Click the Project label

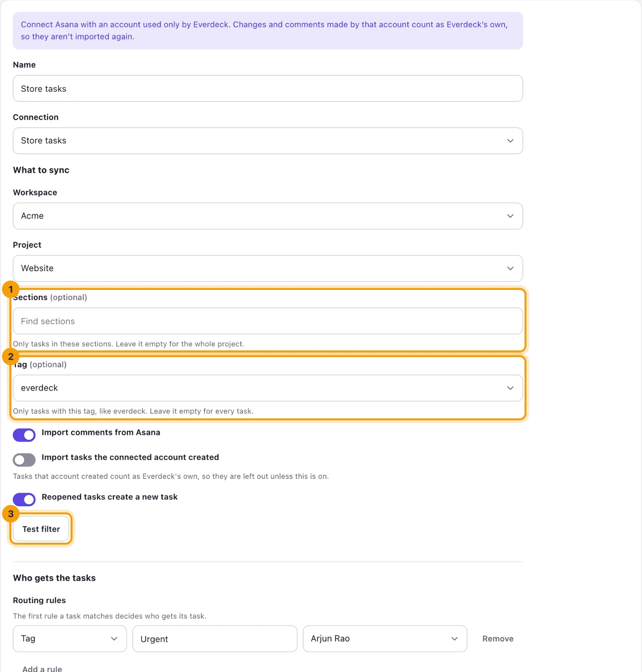pos(27,245)
